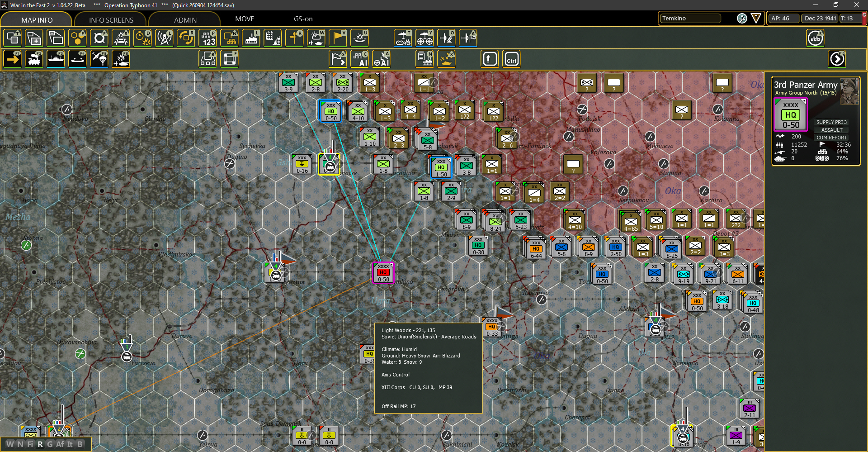Toggle the factory locations overlay icon
The width and height of the screenshot is (868, 452).
(251, 38)
